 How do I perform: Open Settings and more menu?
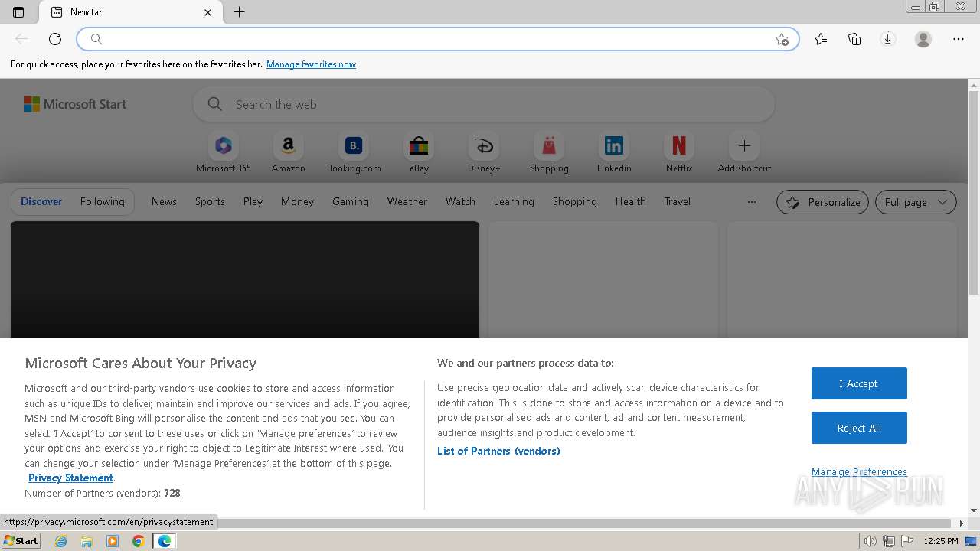[x=959, y=39]
